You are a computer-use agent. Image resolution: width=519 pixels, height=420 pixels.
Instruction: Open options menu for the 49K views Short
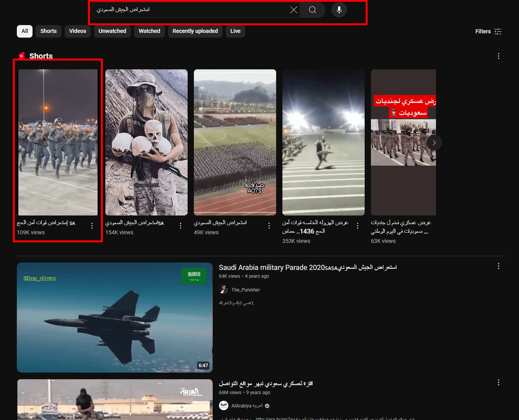tap(269, 226)
